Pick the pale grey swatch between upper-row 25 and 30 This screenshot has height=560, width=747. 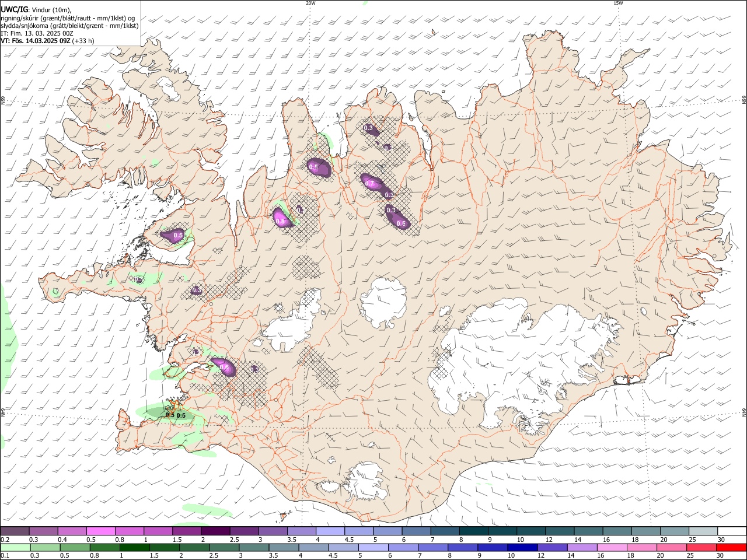point(703,531)
